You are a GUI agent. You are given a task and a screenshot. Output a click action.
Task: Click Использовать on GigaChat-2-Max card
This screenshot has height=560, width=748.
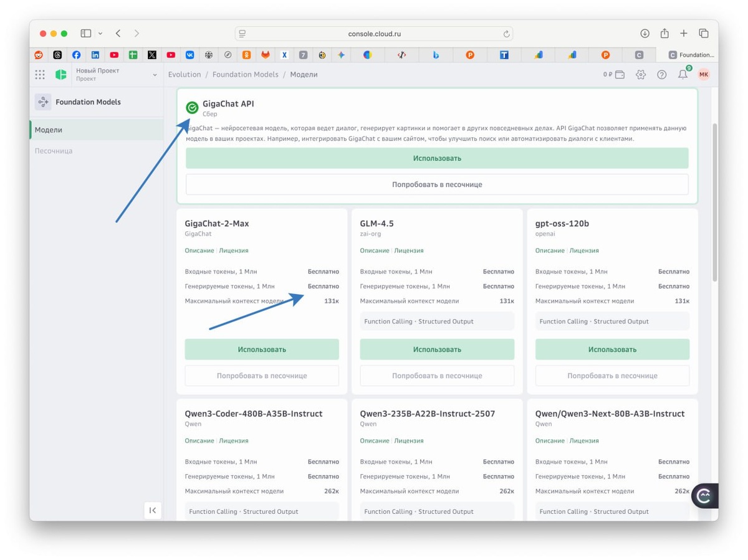[262, 349]
